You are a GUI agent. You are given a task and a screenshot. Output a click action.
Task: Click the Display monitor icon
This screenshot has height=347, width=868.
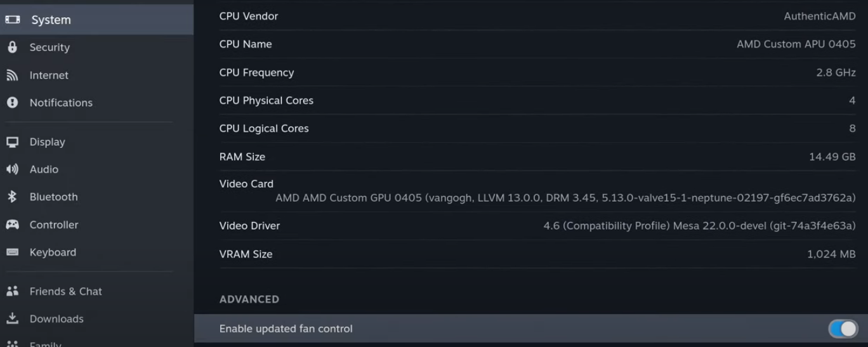pos(12,142)
